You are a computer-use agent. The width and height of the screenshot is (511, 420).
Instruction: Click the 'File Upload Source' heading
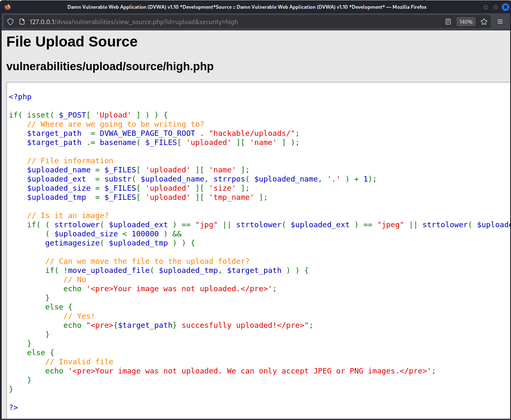click(x=72, y=42)
